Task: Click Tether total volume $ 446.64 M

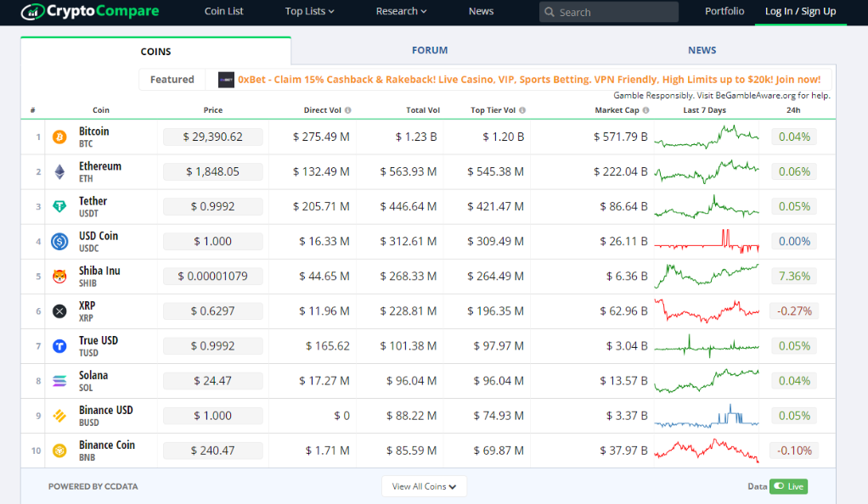Action: pyautogui.click(x=409, y=206)
